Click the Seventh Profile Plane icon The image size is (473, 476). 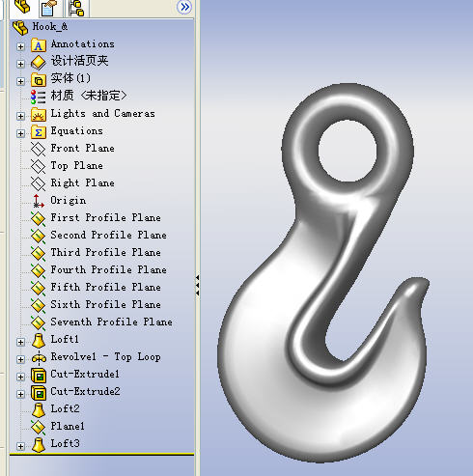click(x=39, y=323)
